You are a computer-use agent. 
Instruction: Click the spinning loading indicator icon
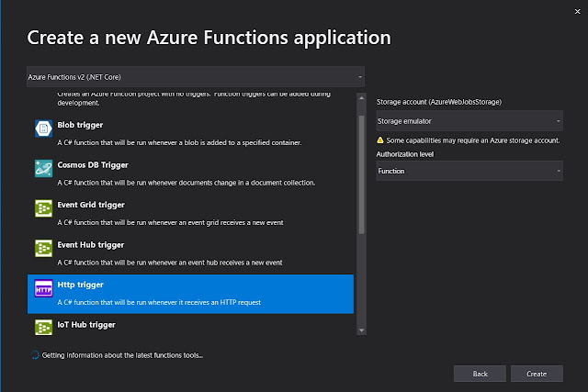click(35, 355)
